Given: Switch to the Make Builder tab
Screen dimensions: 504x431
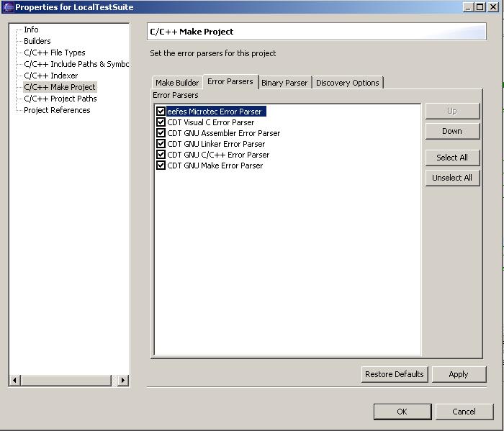Looking at the screenshot, I should tap(177, 83).
